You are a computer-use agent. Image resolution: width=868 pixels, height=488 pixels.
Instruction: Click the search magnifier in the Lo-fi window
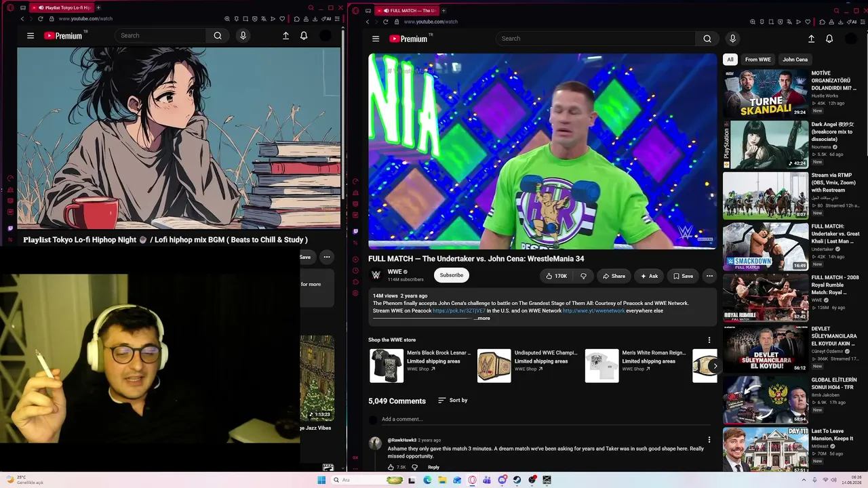tap(218, 36)
